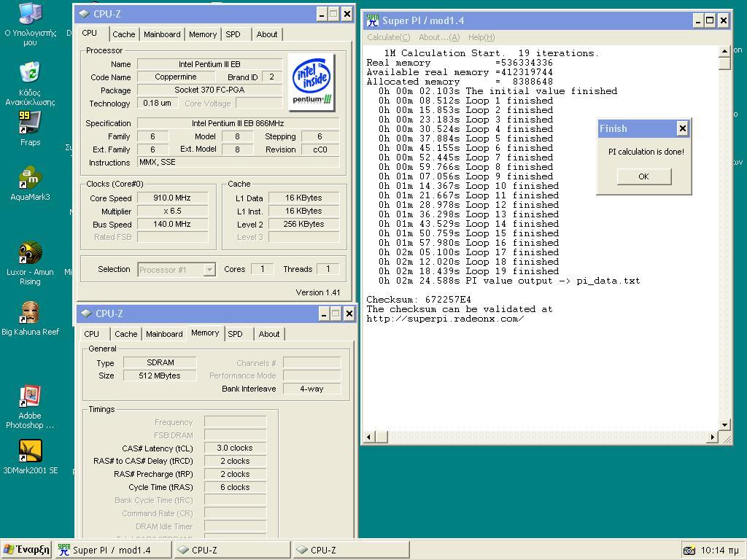Click the Cycle Time (tRAS) 6 clocks field
This screenshot has height=560, width=747.
(235, 487)
